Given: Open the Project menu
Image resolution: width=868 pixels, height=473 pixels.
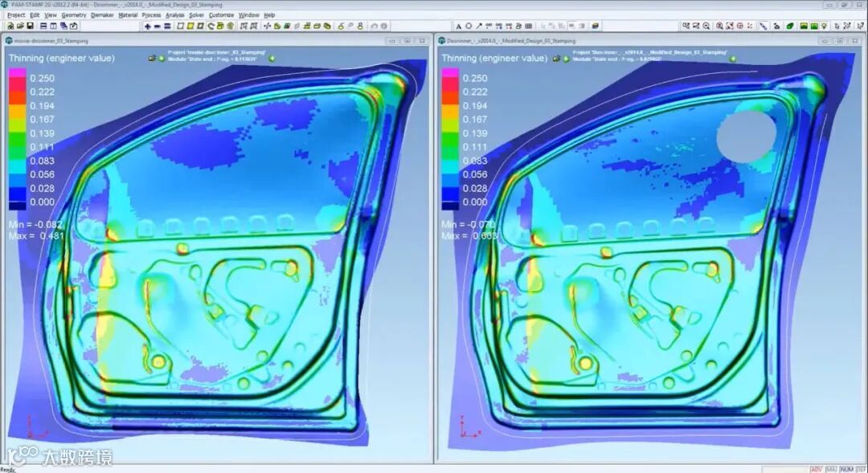Looking at the screenshot, I should tap(15, 15).
